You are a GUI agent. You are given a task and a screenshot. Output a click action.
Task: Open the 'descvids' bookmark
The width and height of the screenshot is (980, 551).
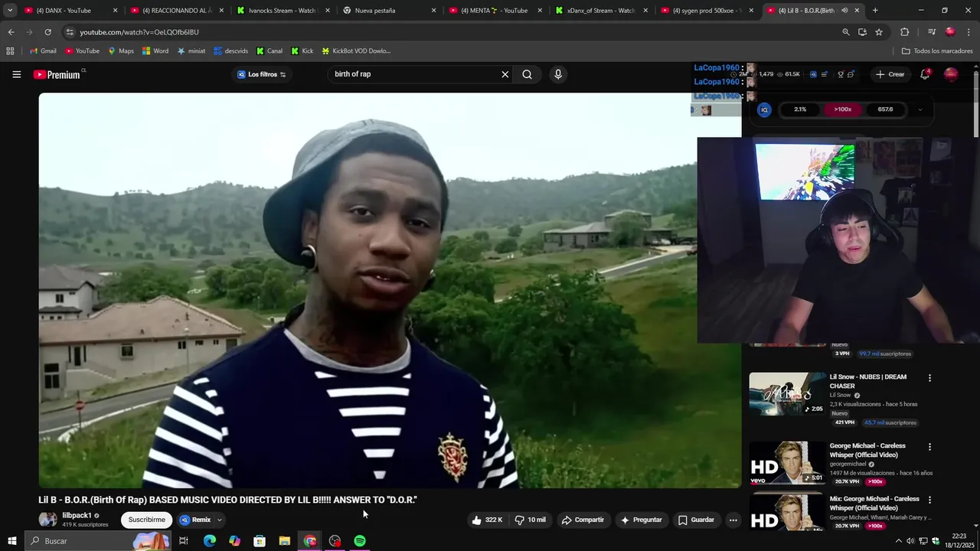coord(230,51)
